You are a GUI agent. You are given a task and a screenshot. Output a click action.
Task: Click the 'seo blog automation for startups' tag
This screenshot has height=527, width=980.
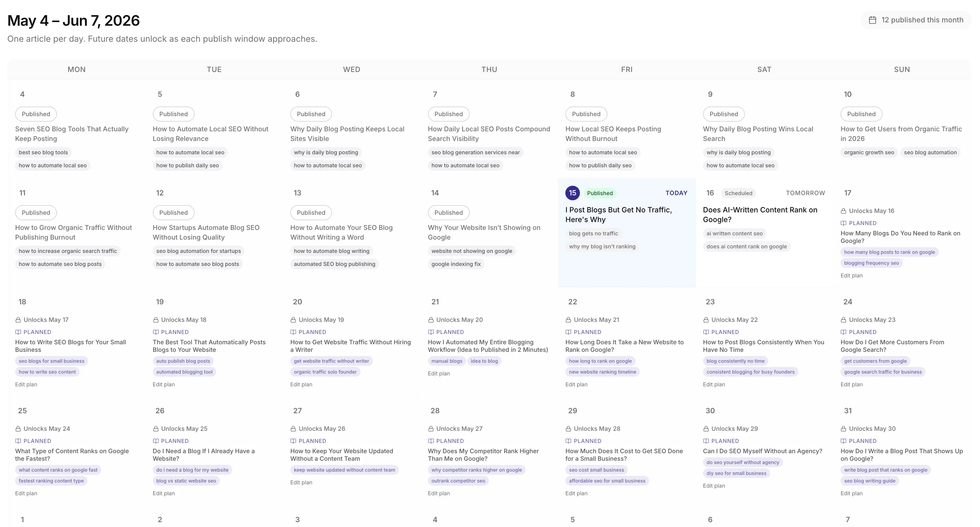(198, 251)
